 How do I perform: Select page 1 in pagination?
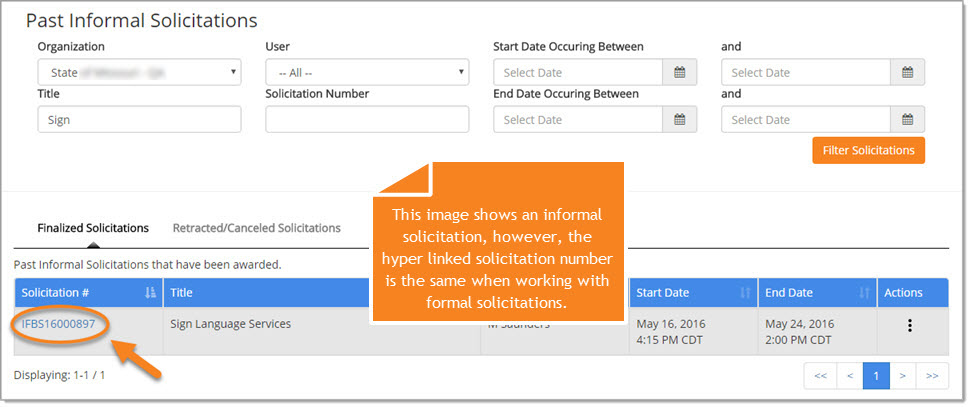876,375
